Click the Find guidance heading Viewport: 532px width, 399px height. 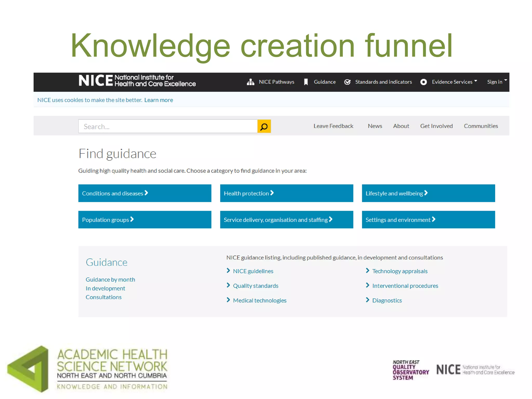117,154
